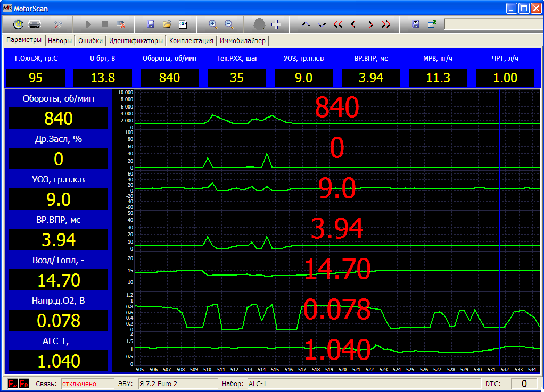Click the U брт value 13.8
Viewport: 544px width, 392px height.
pyautogui.click(x=103, y=78)
